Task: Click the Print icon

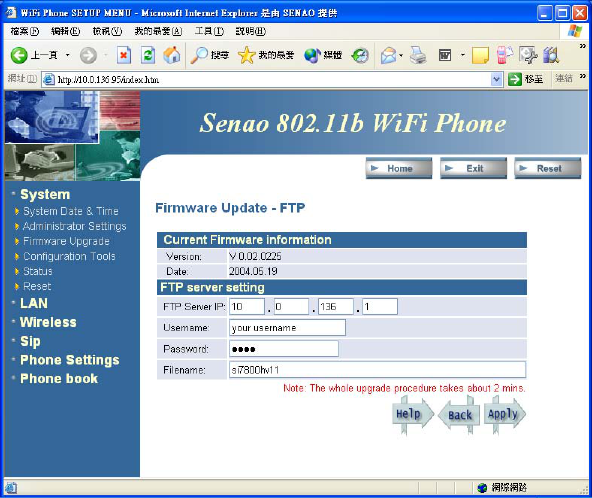Action: pos(418,56)
